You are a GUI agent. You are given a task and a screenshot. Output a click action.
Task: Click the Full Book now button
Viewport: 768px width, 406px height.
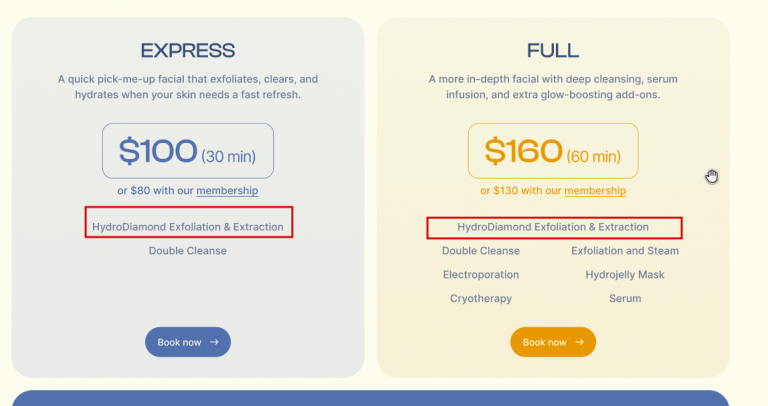tap(553, 342)
